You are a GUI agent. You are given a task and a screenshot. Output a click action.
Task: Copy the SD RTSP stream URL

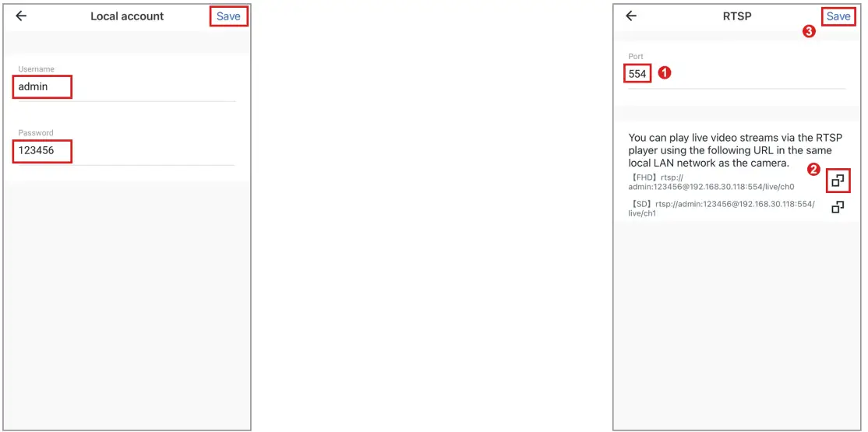point(838,207)
